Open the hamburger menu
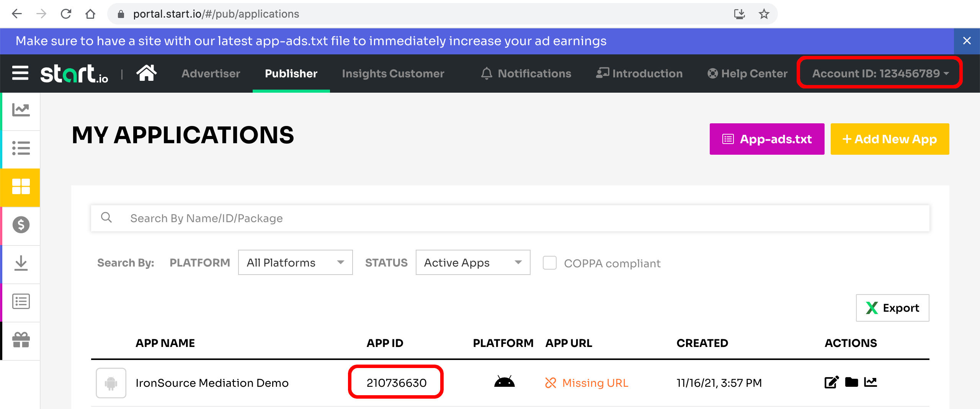The height and width of the screenshot is (409, 980). [x=20, y=73]
